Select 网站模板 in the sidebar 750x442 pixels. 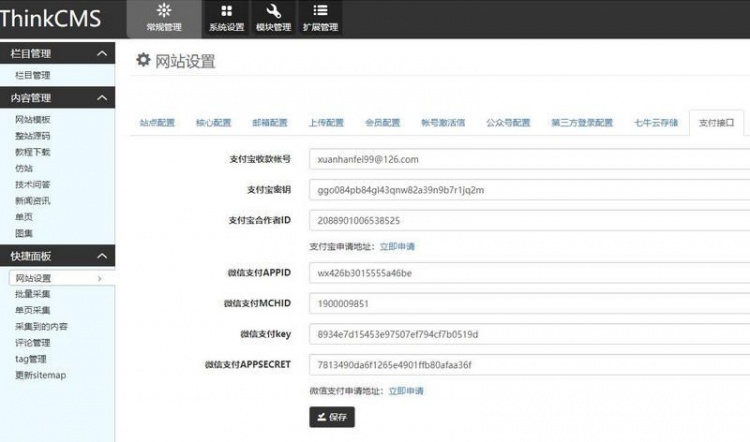[x=32, y=119]
